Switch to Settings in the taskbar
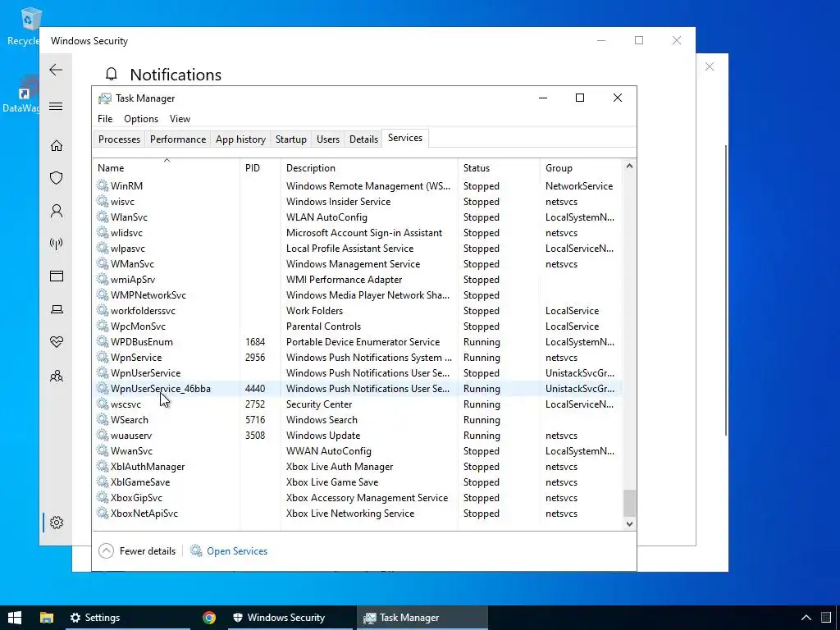Viewport: 840px width, 630px height. [127, 618]
